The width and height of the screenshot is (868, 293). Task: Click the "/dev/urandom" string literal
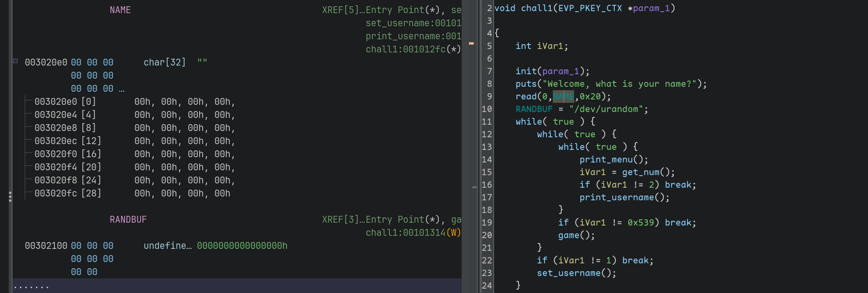(x=606, y=109)
